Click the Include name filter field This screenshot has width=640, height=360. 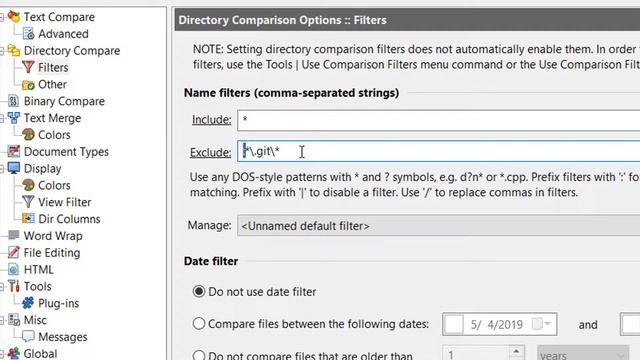(x=438, y=120)
